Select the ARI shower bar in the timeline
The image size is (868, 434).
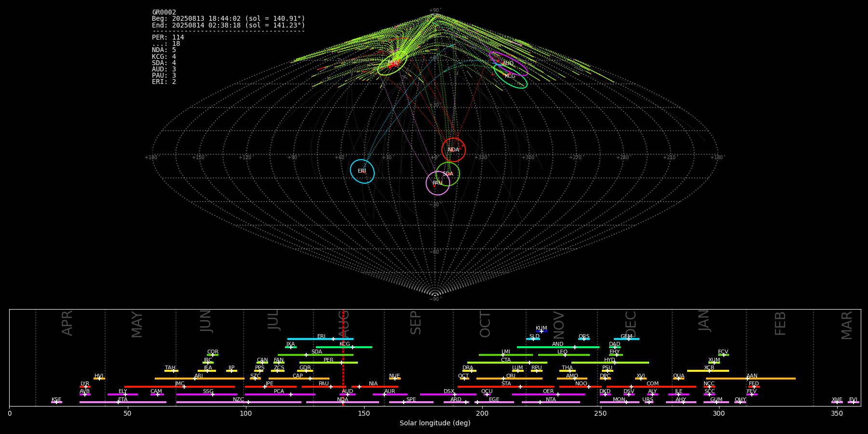tap(200, 379)
